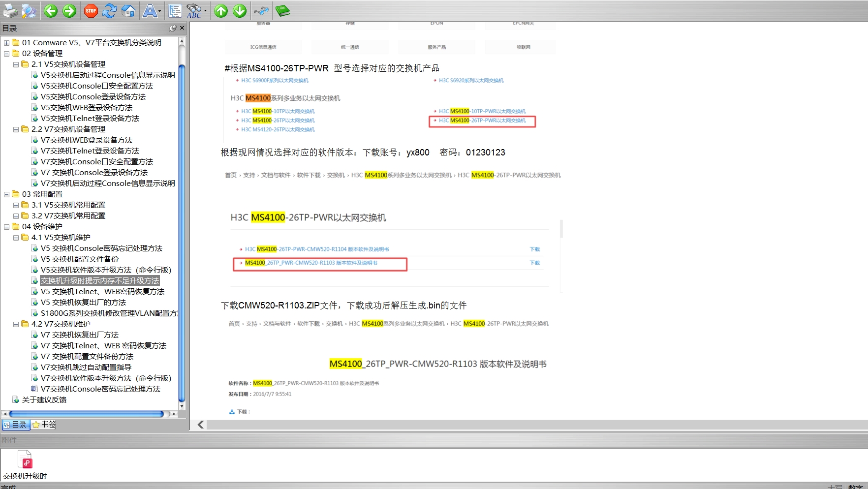Screen dimensions: 868x489
Task: Click page icon of V7交换机Console口安全配置方法
Action: [34, 162]
